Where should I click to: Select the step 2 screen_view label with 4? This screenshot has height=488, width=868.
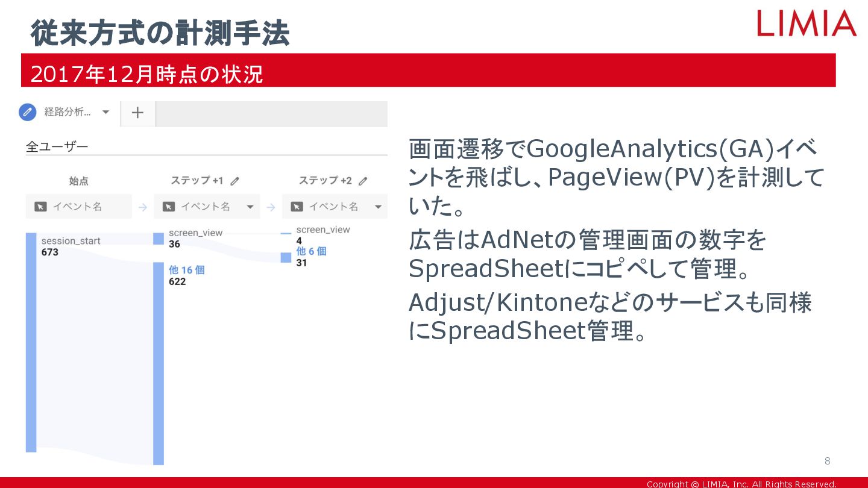(323, 230)
